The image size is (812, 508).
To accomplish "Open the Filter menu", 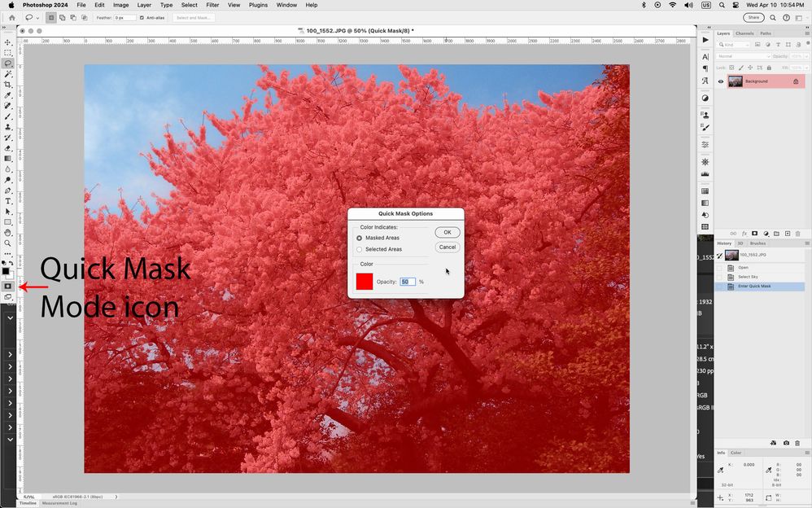I will point(212,5).
